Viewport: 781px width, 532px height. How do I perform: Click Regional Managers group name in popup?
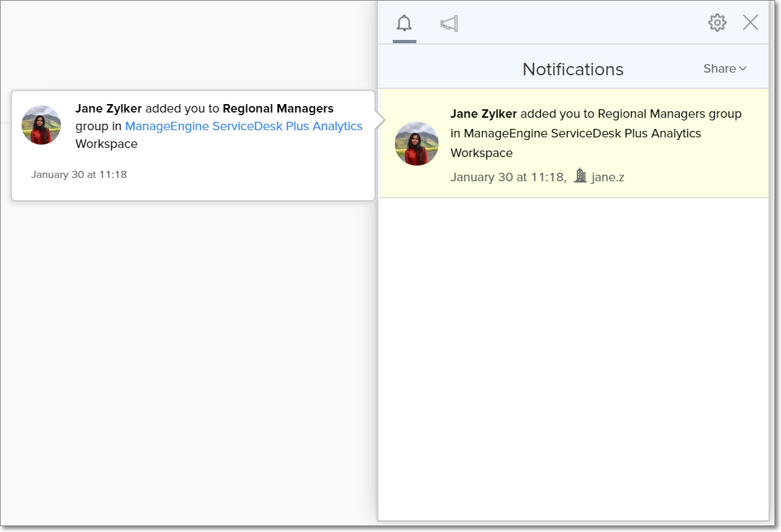pyautogui.click(x=278, y=109)
